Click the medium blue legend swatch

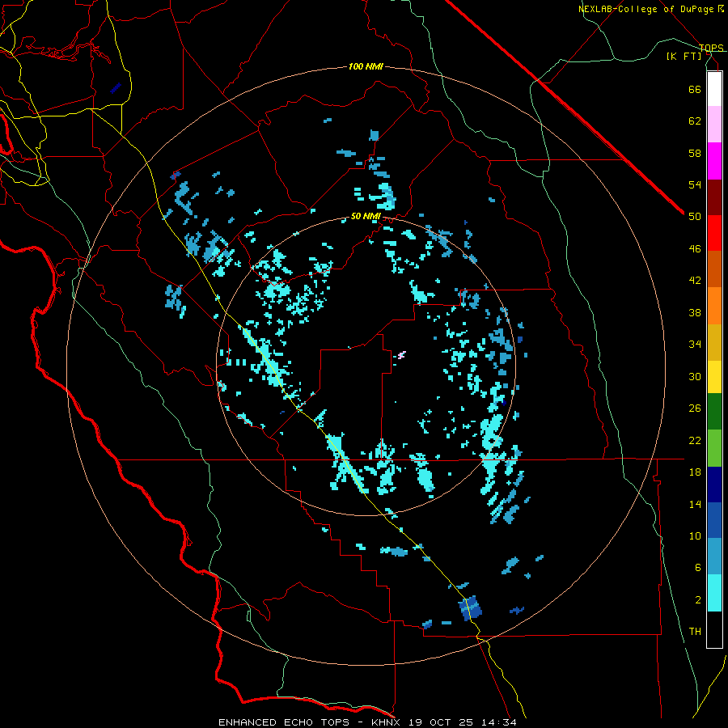pos(714,520)
